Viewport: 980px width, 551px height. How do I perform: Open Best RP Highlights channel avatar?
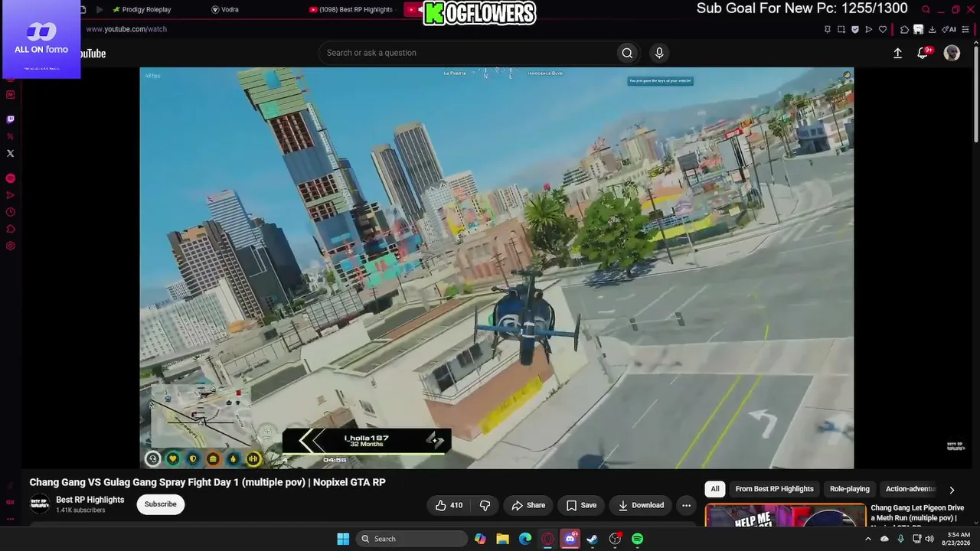[40, 504]
